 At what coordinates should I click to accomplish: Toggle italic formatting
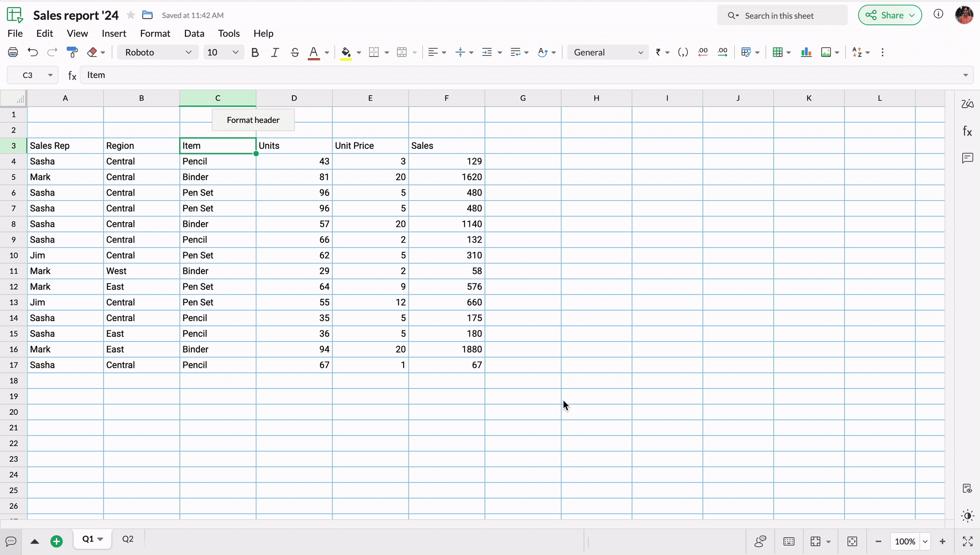(x=274, y=52)
